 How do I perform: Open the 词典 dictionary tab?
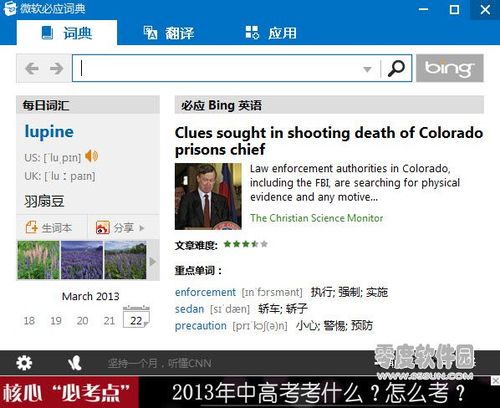point(67,33)
